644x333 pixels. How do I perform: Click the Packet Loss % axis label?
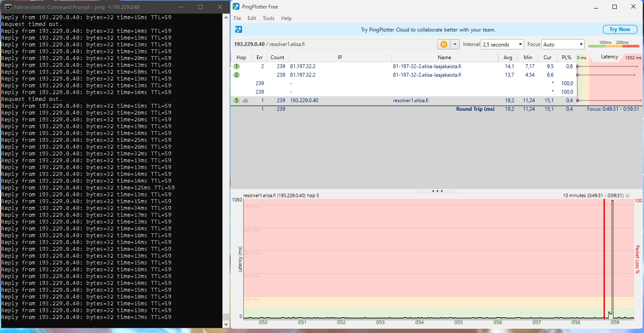coord(637,259)
